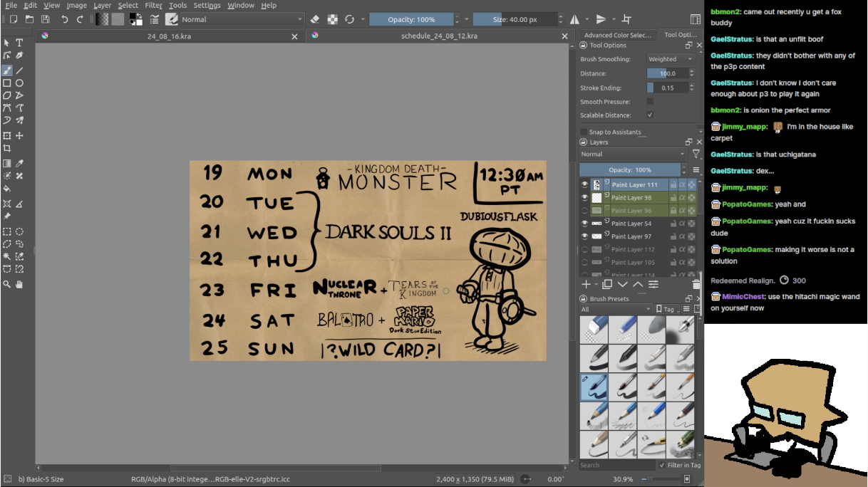The width and height of the screenshot is (868, 487).
Task: Delete layer using the trash icon
Action: pos(696,285)
